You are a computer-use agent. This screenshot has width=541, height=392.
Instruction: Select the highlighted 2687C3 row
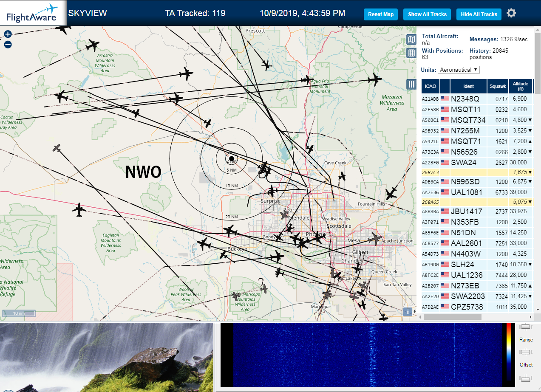tap(477, 172)
